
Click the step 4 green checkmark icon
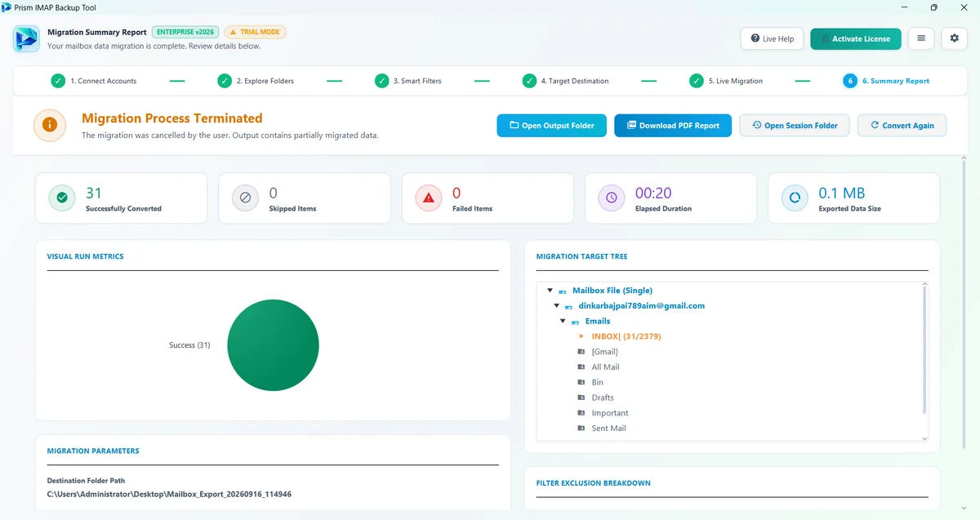[x=529, y=81]
